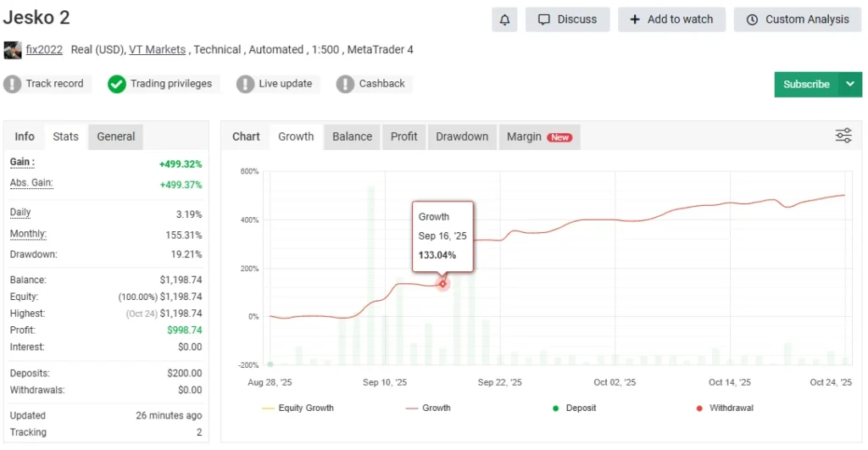Click the green Trading privileges checkmark
The height and width of the screenshot is (450, 868).
(117, 84)
